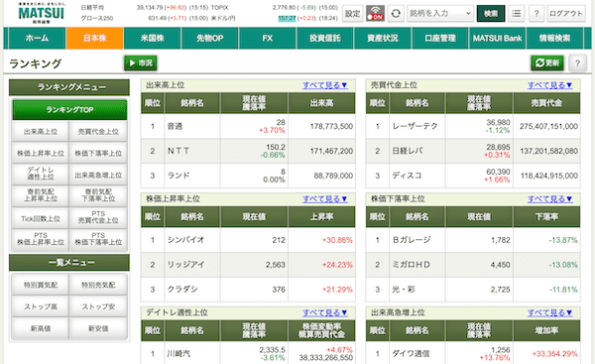Image resolution: width=595 pixels, height=364 pixels.
Task: Open the FX tab
Action: coord(267,38)
